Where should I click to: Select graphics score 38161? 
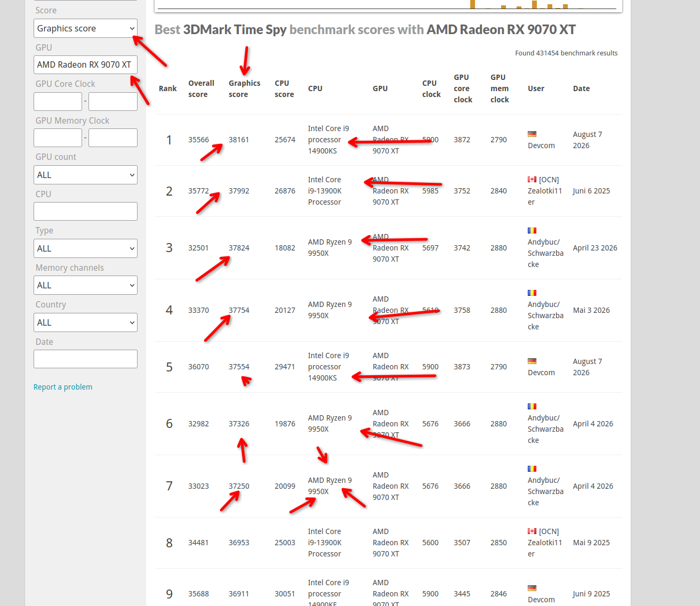(239, 140)
